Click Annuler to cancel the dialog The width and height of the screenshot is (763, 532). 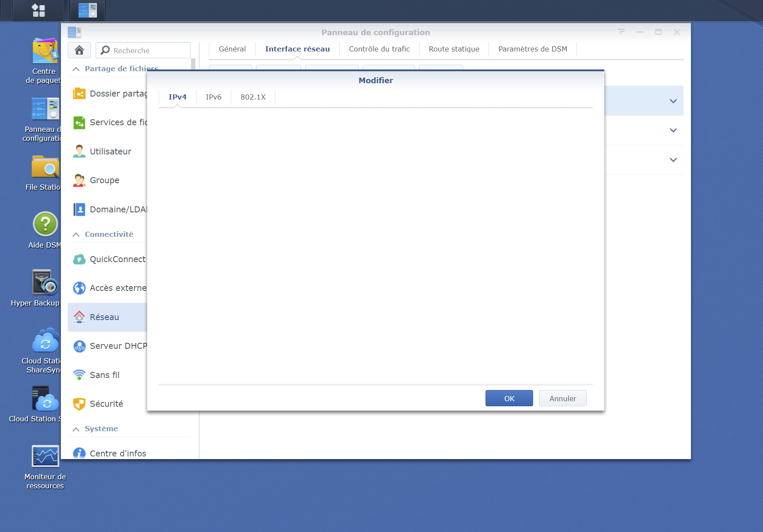pyautogui.click(x=563, y=398)
